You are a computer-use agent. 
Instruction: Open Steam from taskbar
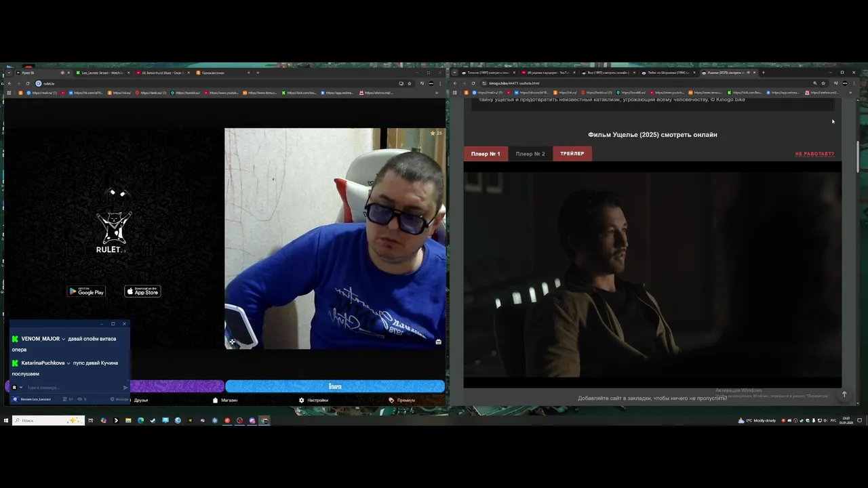(153, 420)
